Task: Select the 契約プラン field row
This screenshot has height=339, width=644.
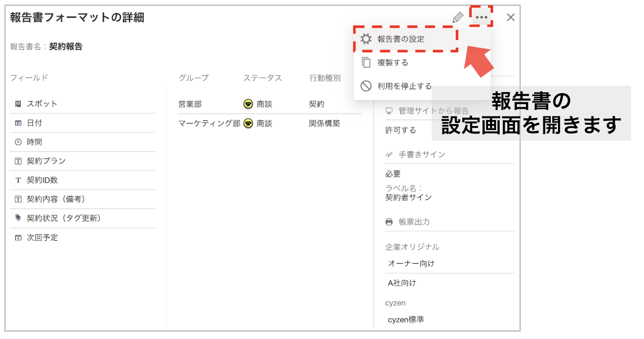Action: point(83,161)
